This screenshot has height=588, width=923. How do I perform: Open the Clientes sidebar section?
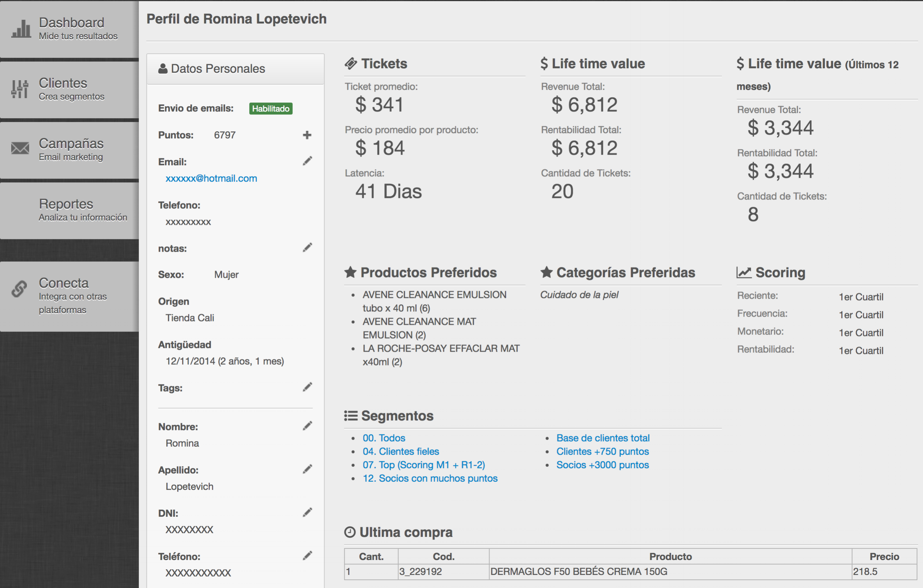pos(69,89)
